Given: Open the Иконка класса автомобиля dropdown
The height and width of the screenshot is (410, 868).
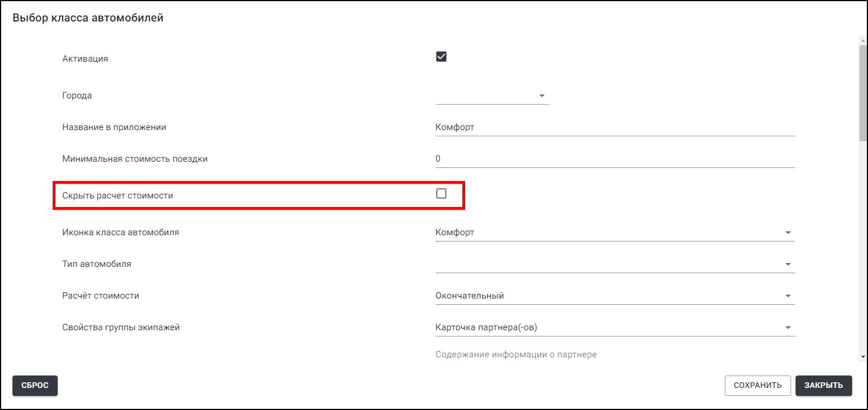Looking at the screenshot, I should (x=615, y=232).
